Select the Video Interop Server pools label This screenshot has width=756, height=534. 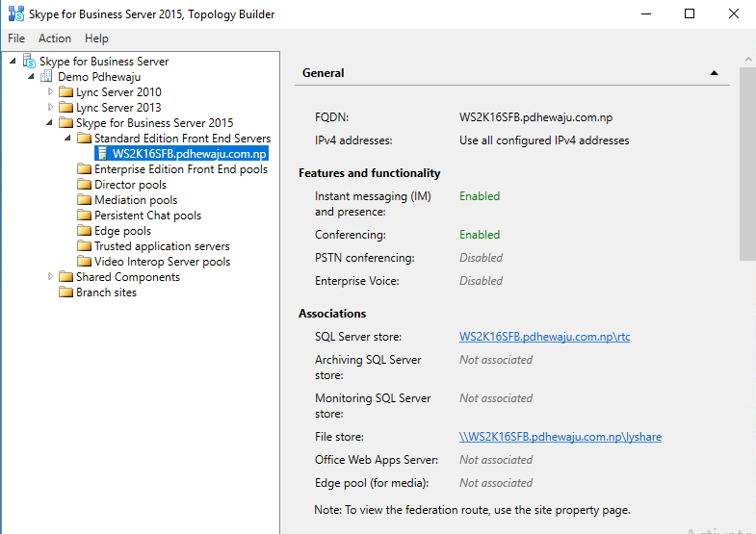(163, 262)
